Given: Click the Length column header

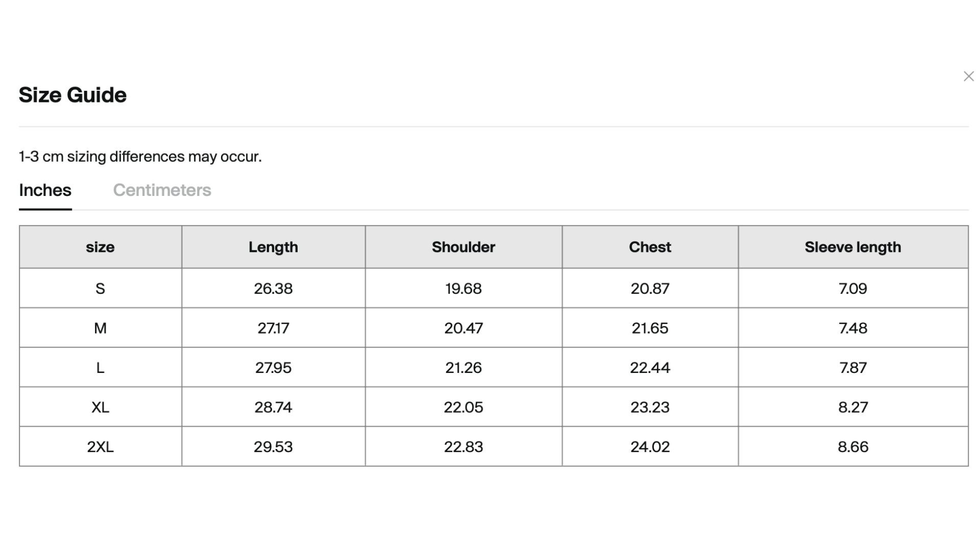Looking at the screenshot, I should pyautogui.click(x=273, y=247).
